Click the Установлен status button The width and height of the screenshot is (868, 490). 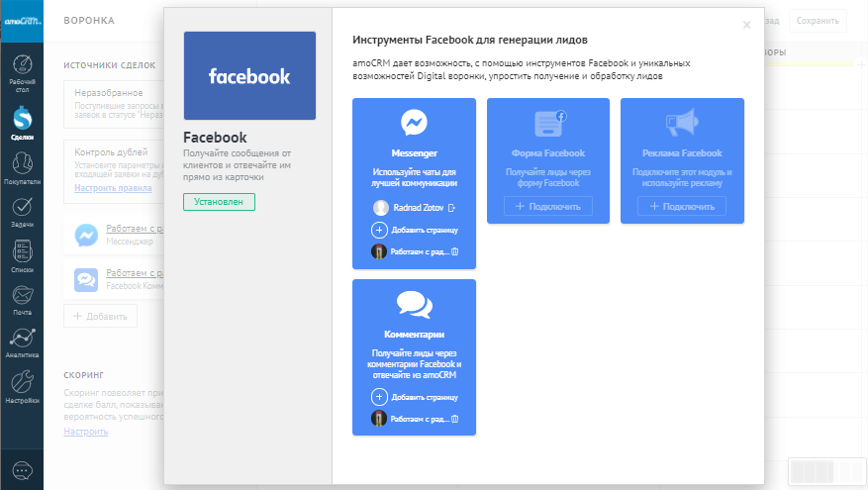point(219,202)
